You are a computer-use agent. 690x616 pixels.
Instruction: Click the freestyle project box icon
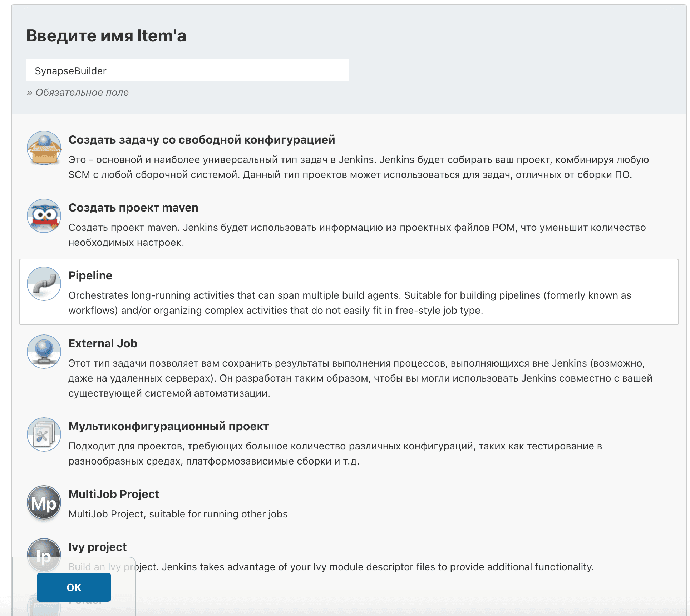click(44, 148)
